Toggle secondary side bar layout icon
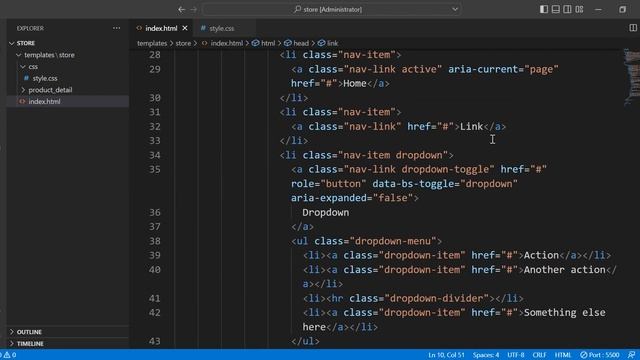The image size is (640, 360). pyautogui.click(x=567, y=9)
